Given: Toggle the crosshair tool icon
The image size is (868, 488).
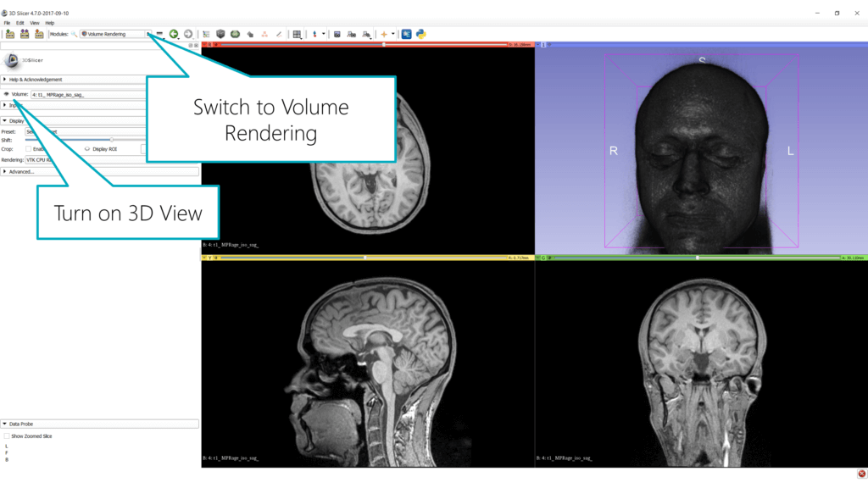Looking at the screenshot, I should coord(385,34).
